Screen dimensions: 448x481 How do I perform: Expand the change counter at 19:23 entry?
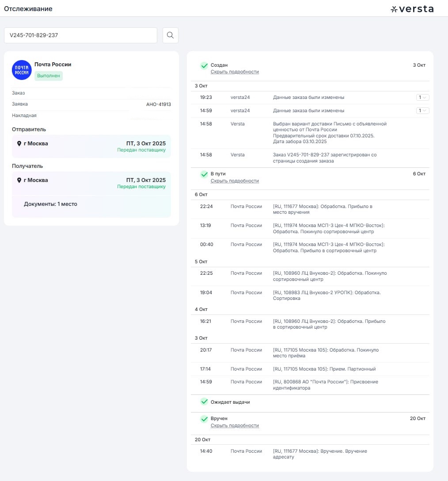pyautogui.click(x=422, y=98)
